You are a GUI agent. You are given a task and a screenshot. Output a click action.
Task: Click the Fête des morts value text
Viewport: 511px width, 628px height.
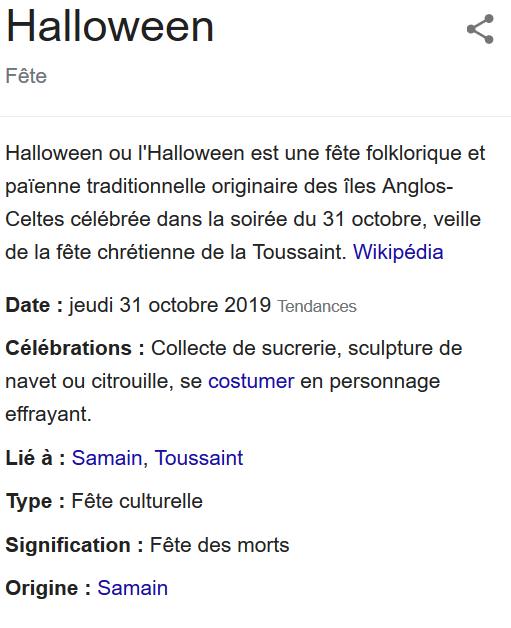[x=219, y=545]
